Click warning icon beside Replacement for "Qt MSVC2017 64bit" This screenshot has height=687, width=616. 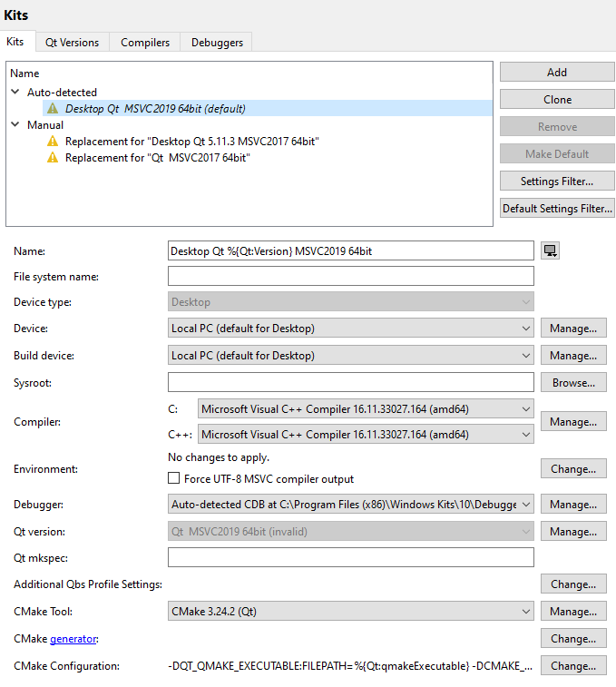53,157
